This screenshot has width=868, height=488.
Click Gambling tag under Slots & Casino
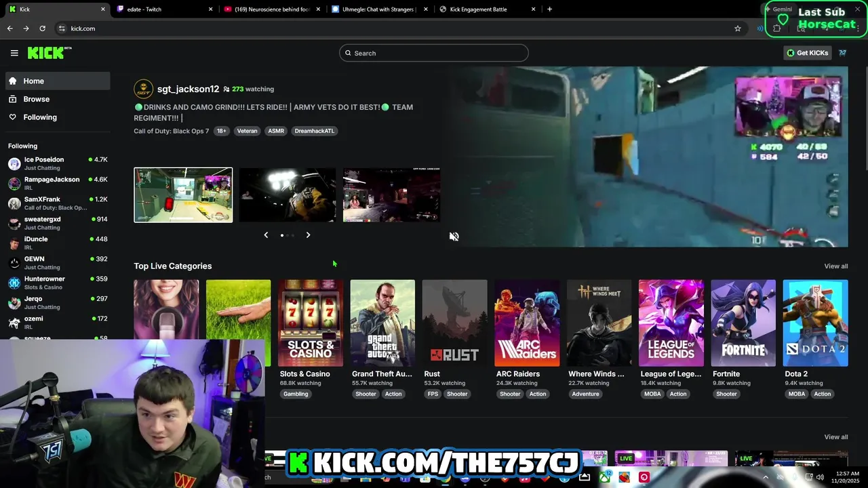296,394
